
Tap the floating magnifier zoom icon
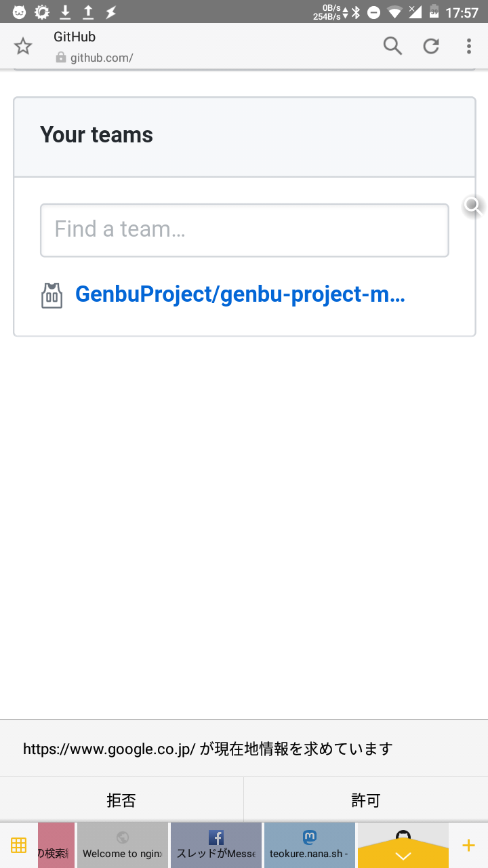click(472, 206)
